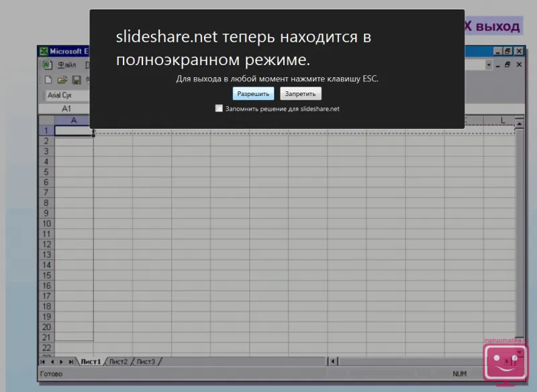The image size is (537, 392).
Task: Select row 11 header
Action: (x=46, y=234)
